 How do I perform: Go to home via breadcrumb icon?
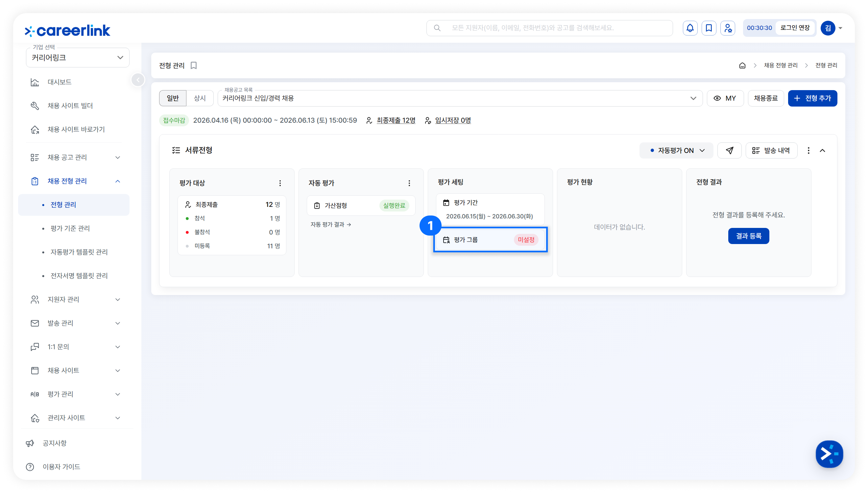(x=742, y=65)
